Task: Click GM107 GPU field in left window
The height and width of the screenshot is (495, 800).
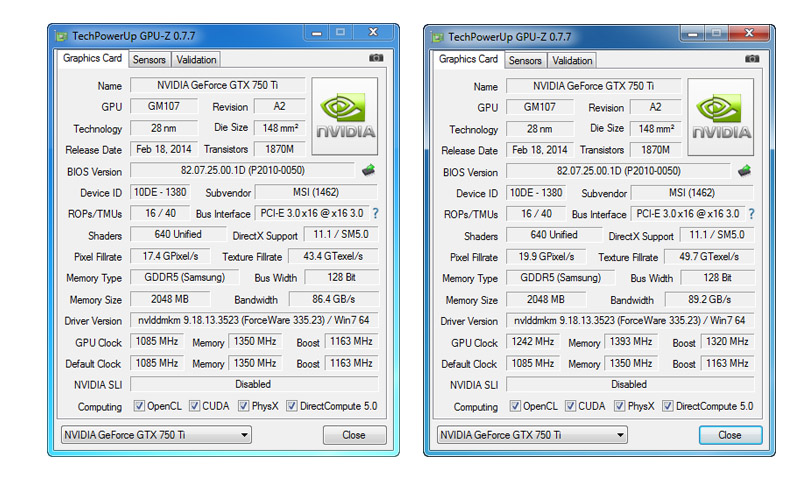Action: [x=164, y=106]
